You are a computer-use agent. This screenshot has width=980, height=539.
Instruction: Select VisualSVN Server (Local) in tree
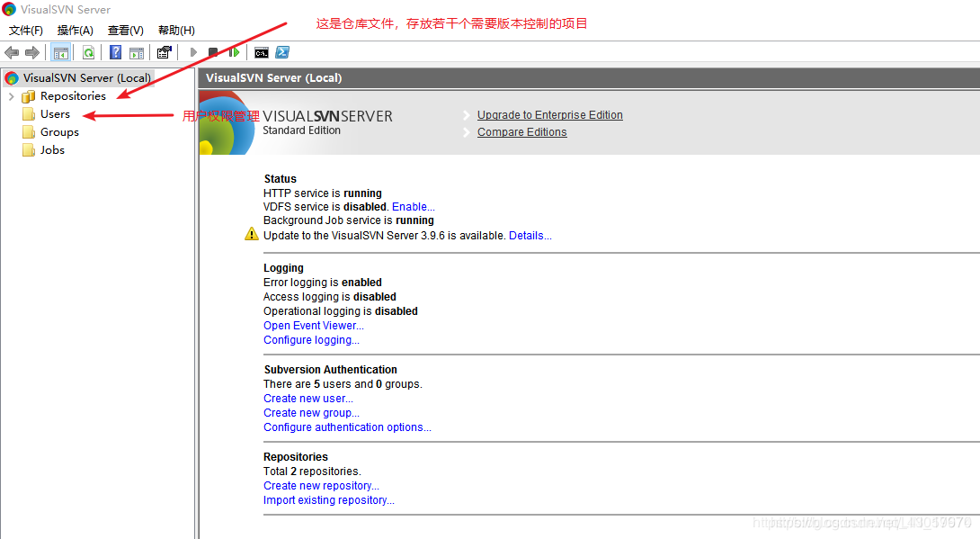tap(87, 78)
